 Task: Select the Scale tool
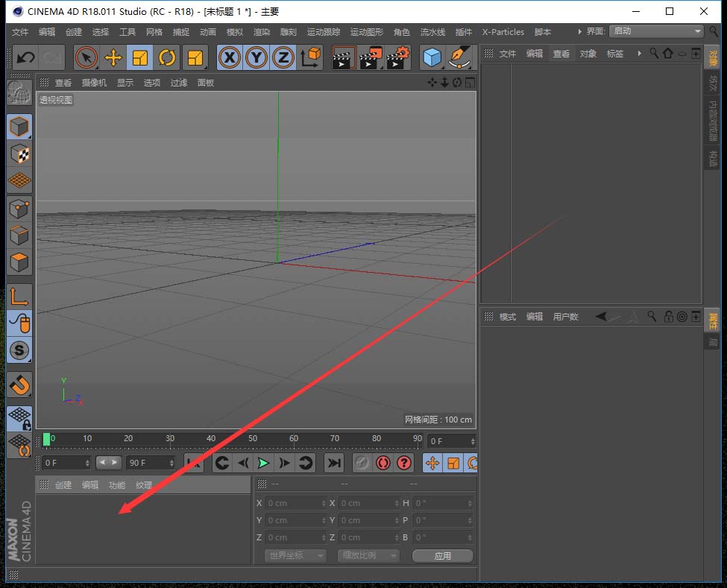(x=141, y=57)
